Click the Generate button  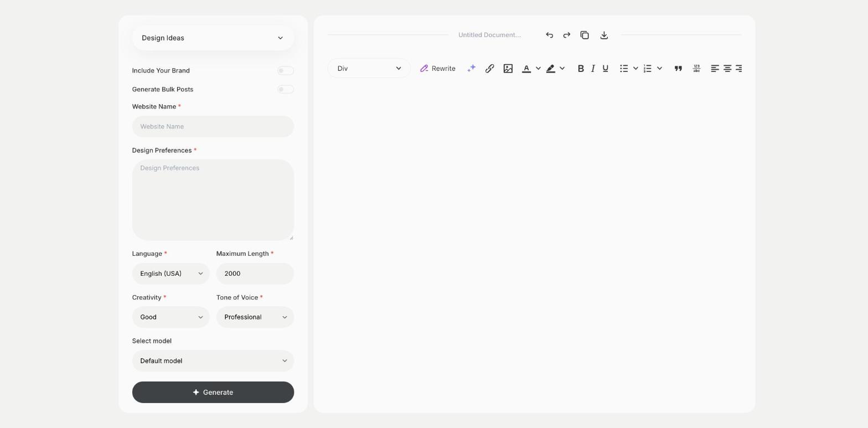tap(213, 392)
